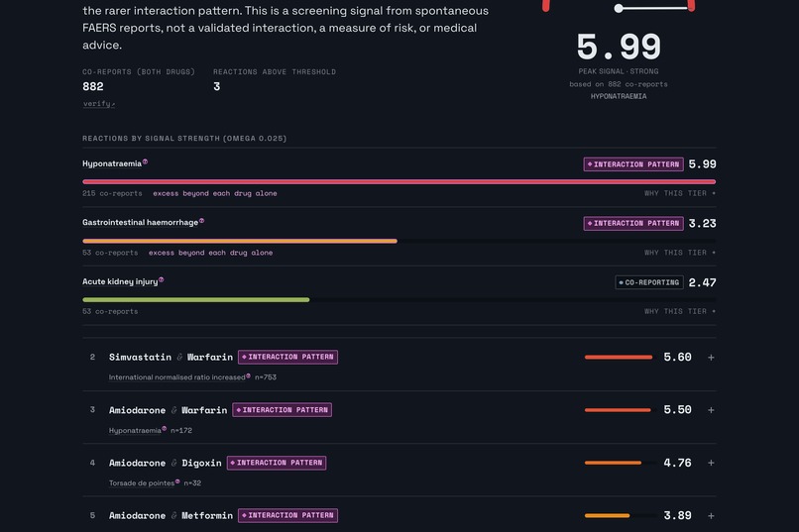Expand WHY THIS TIER for Hyponatraemia
799x532 pixels.
coord(680,193)
